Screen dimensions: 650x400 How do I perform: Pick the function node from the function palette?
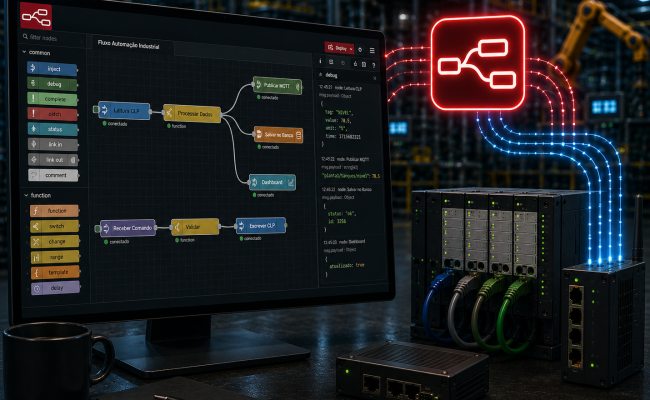coord(54,211)
